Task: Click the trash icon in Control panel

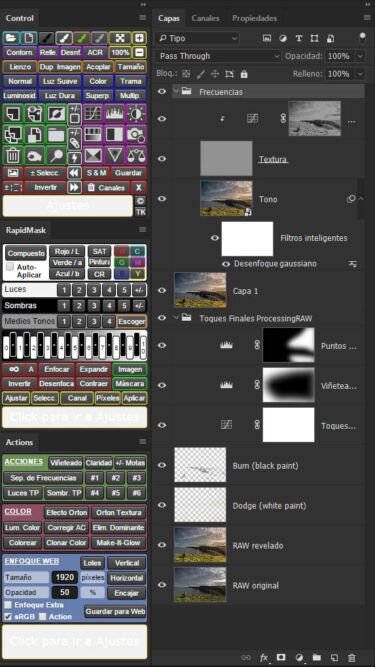Action: pos(13,155)
